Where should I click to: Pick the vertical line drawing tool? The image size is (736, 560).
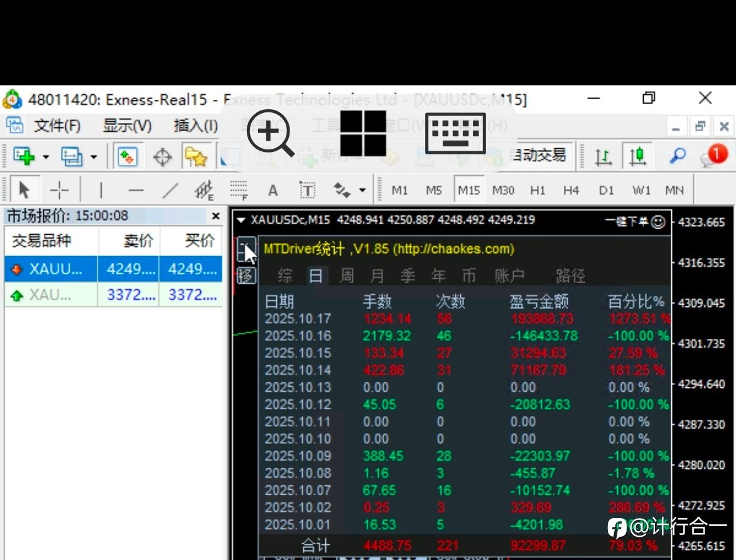click(x=101, y=190)
